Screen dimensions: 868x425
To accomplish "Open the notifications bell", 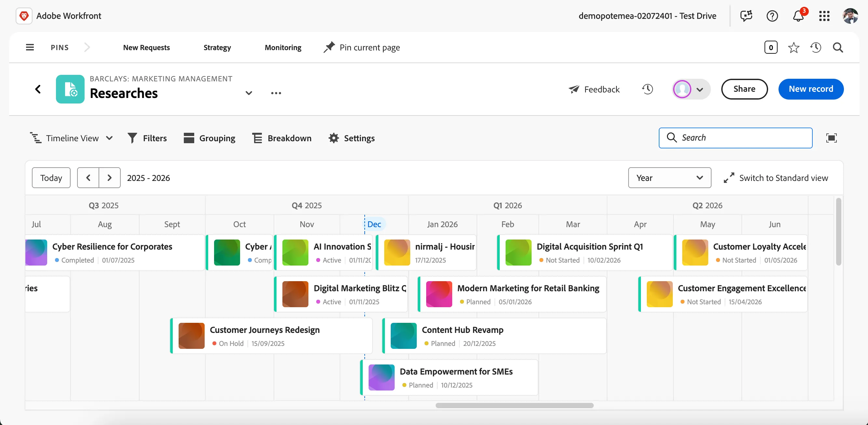I will point(798,16).
